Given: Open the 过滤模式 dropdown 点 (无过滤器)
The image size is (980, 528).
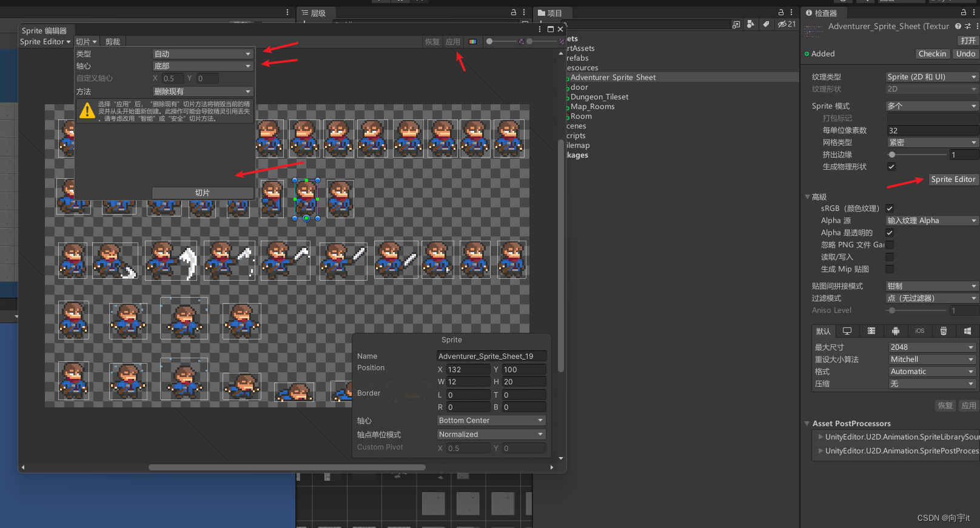Looking at the screenshot, I should [x=932, y=298].
